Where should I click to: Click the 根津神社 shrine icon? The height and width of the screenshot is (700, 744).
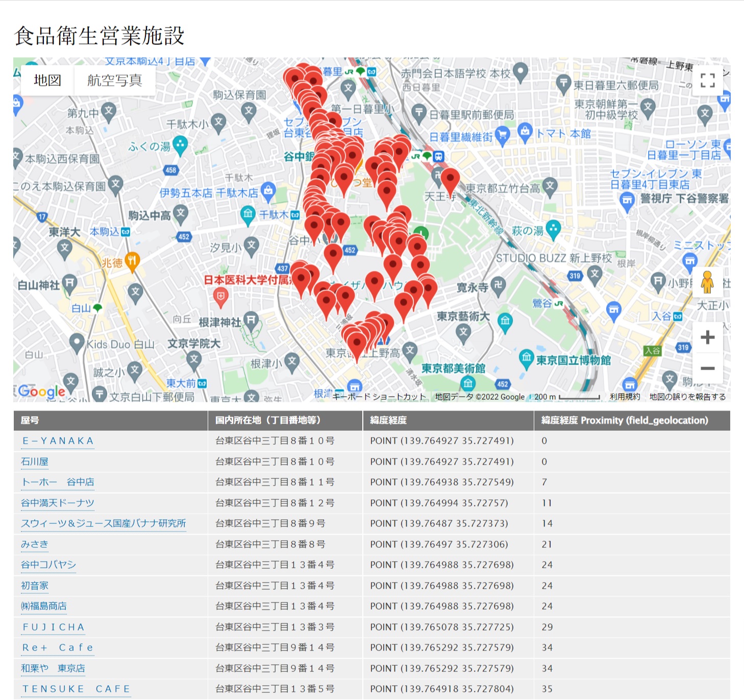point(251,321)
